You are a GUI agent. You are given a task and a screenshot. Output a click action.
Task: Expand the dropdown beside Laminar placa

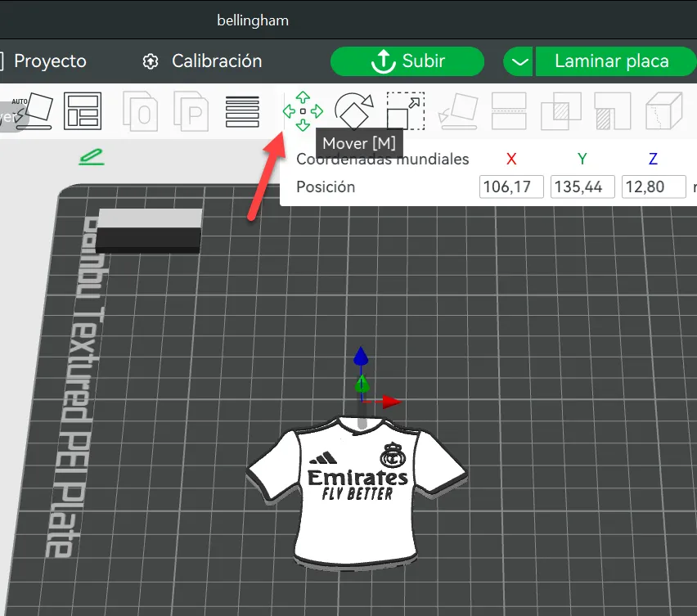(x=519, y=61)
